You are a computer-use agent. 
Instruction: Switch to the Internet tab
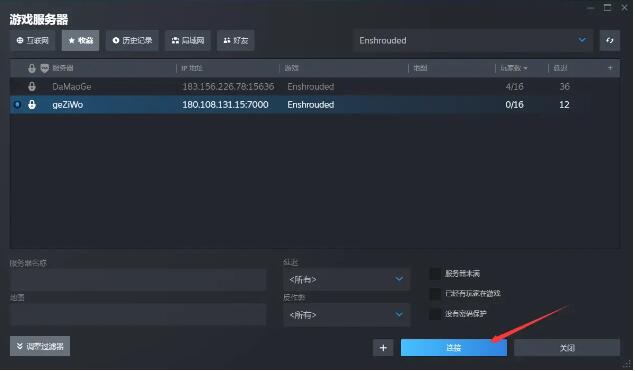point(32,41)
